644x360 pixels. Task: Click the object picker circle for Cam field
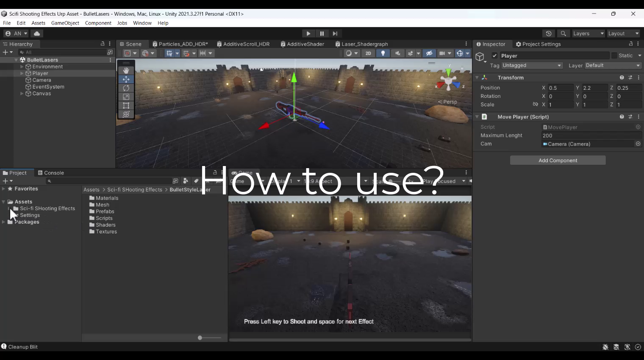(638, 144)
